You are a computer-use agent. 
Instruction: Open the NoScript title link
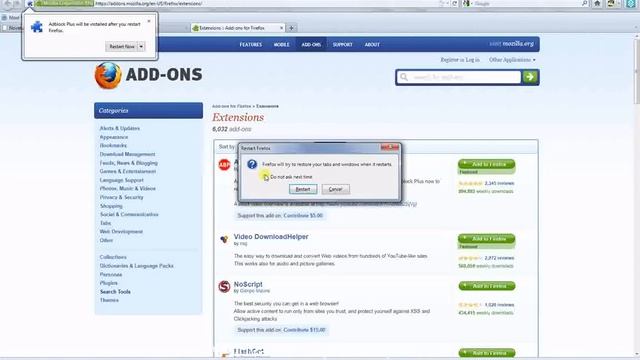click(x=248, y=284)
